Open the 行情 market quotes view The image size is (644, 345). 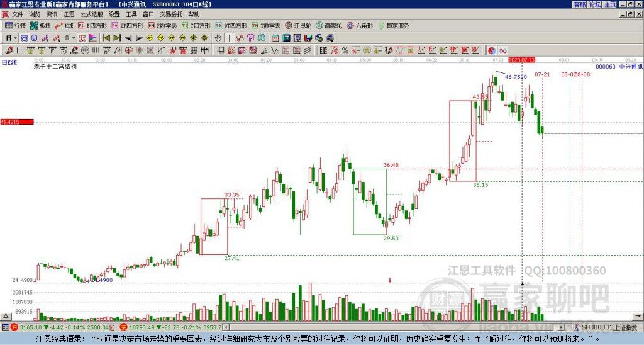tap(15, 26)
